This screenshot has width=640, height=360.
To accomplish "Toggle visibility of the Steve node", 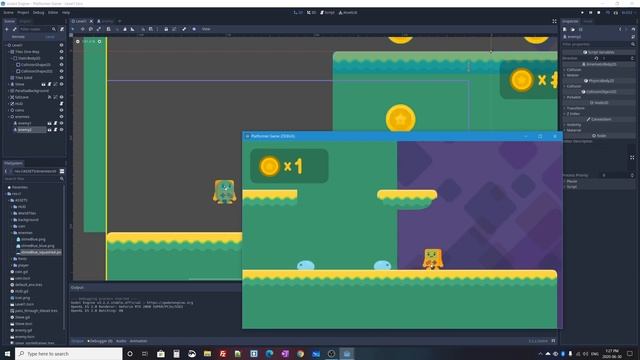I will 61,84.
